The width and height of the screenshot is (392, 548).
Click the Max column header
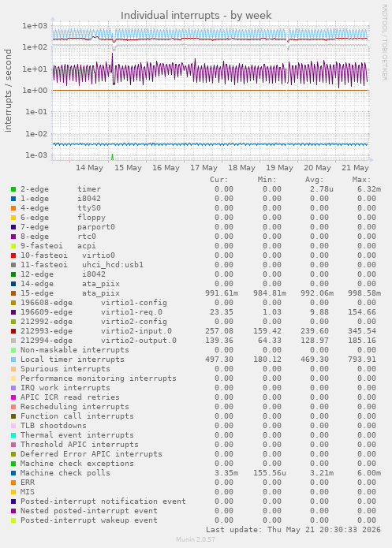coord(361,180)
